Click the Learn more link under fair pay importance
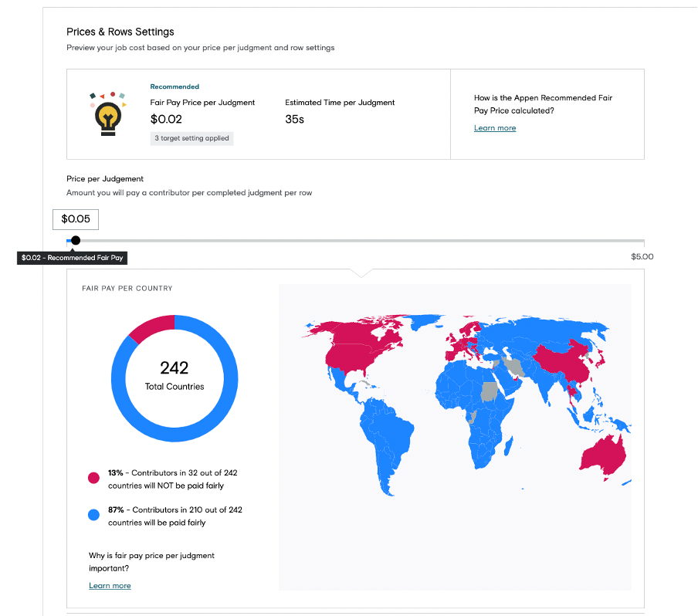The width and height of the screenshot is (698, 616). click(x=110, y=586)
